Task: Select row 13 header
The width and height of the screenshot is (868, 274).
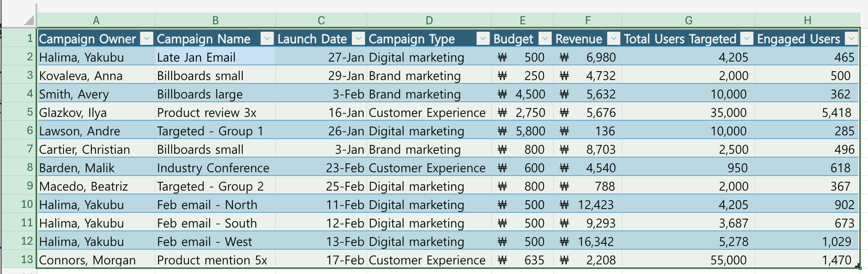Action: [x=19, y=260]
